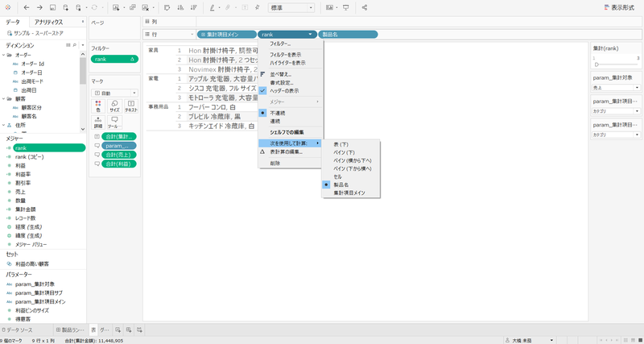Screen dimensions: 644x344
Task: Click the add new data source icon
Action: click(66, 7)
